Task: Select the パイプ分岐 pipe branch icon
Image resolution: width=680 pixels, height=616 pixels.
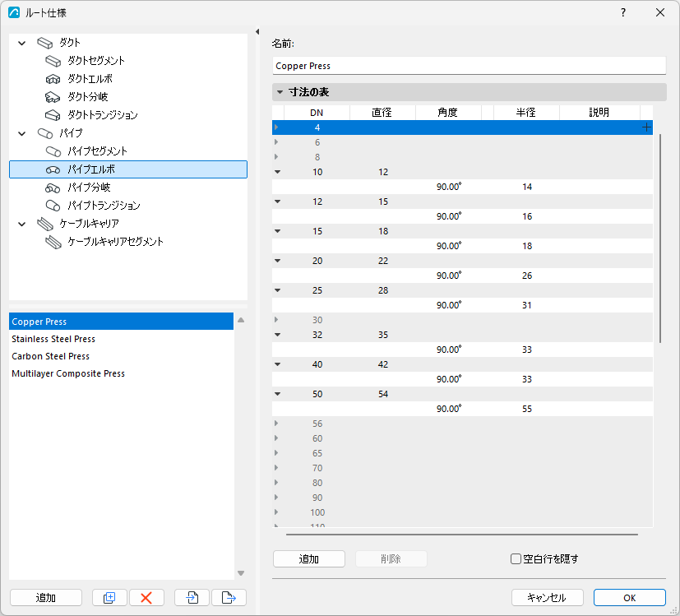Action: pyautogui.click(x=53, y=188)
